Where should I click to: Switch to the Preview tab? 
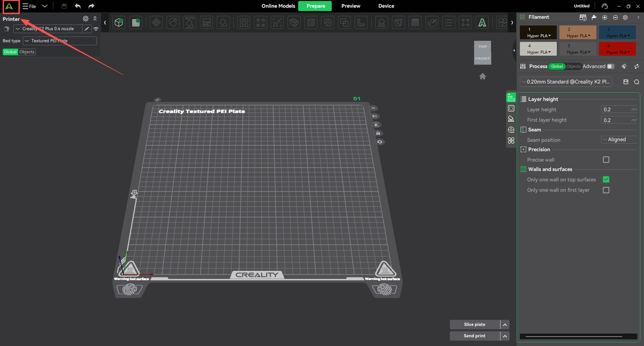coord(351,6)
